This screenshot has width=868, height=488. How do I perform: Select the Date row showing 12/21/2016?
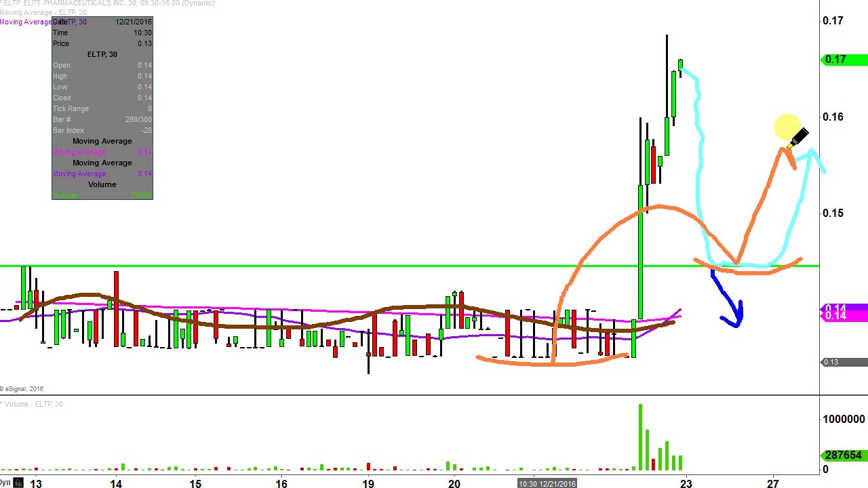(x=102, y=22)
